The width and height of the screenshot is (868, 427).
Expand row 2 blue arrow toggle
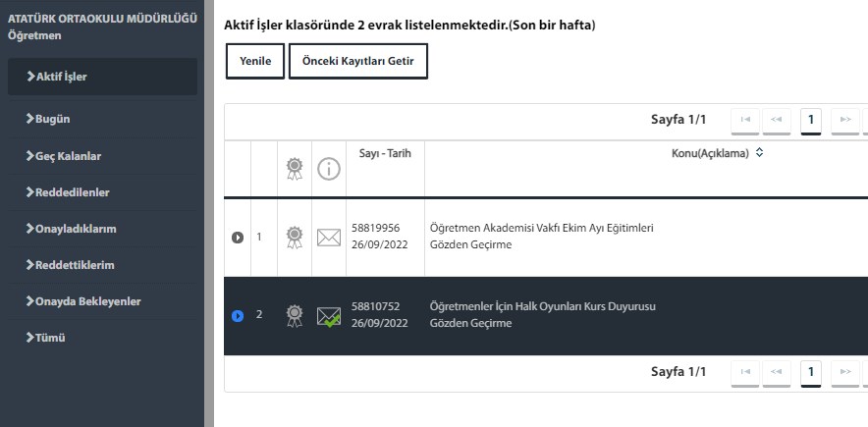237,315
